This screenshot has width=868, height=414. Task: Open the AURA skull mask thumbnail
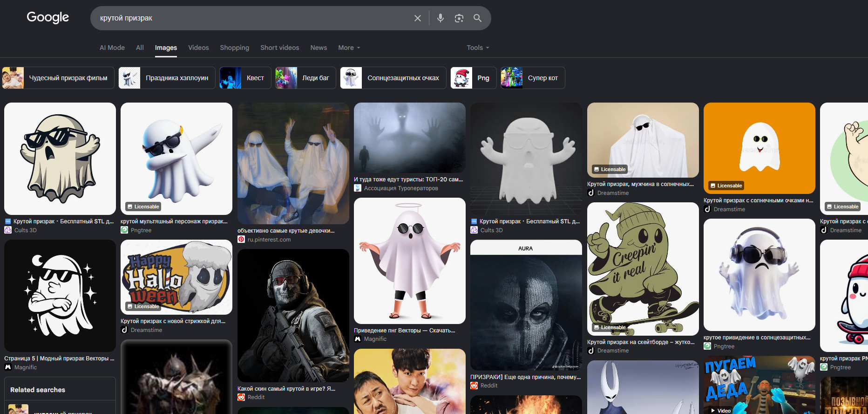[x=526, y=305]
